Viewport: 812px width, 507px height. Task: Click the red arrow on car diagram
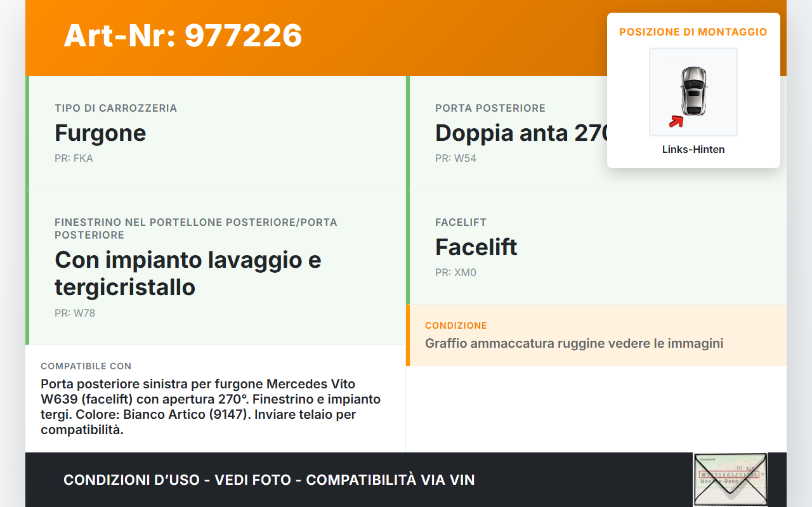(x=676, y=121)
